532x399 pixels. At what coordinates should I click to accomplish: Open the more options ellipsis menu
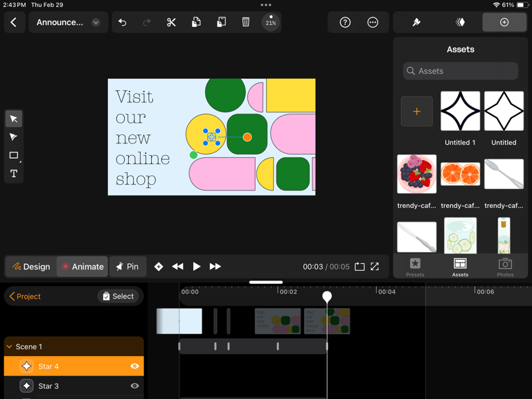point(373,22)
